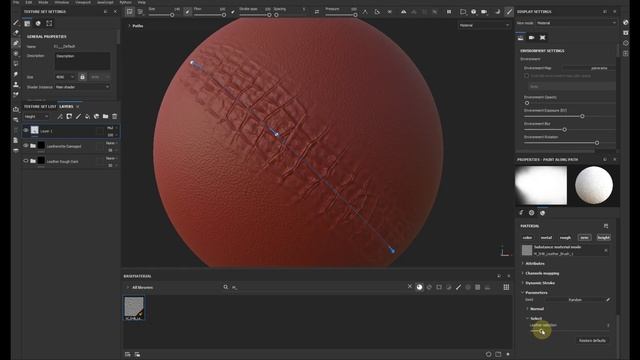Open the camera render mode icon in left toolbar
This screenshot has height=360, width=640.
(16, 109)
